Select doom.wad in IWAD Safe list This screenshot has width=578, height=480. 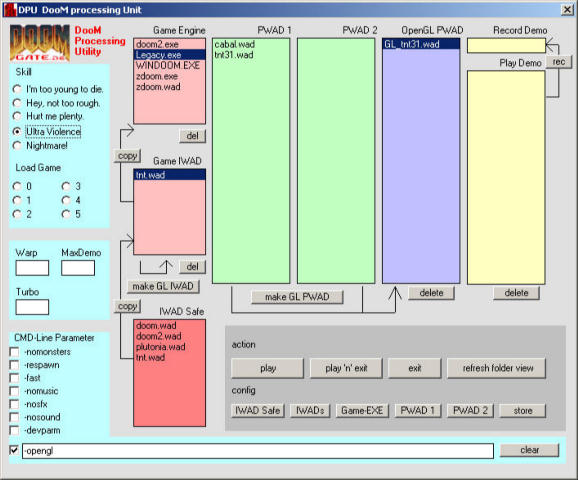[x=170, y=326]
